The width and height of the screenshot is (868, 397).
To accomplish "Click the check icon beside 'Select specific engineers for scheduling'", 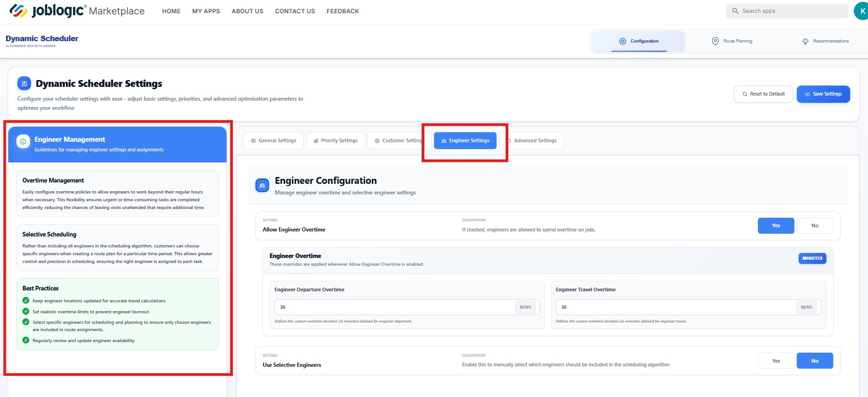I will [x=26, y=322].
